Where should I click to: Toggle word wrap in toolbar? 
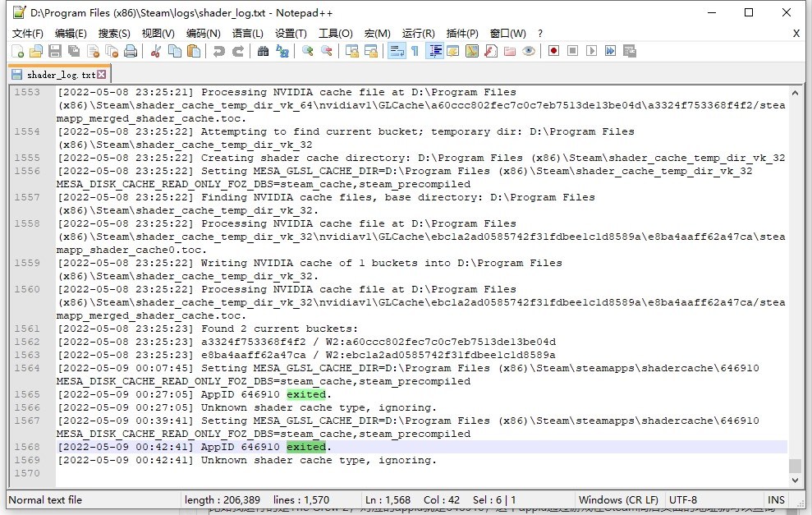397,51
